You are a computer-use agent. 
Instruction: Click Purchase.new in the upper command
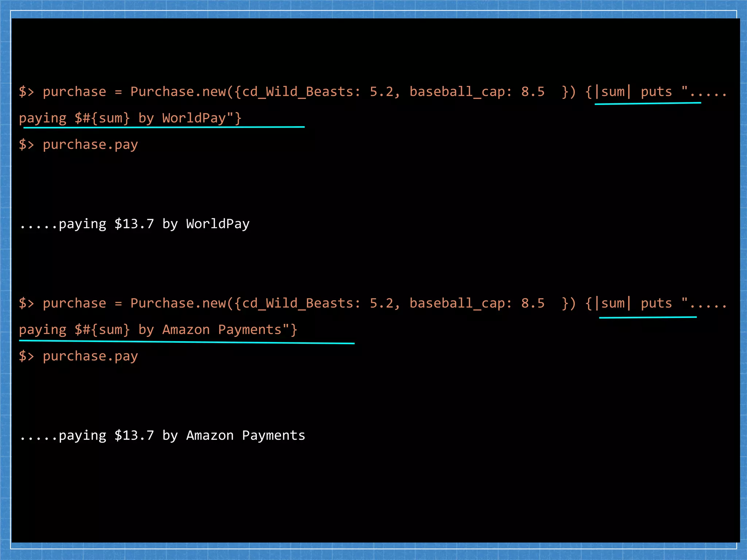tap(178, 92)
